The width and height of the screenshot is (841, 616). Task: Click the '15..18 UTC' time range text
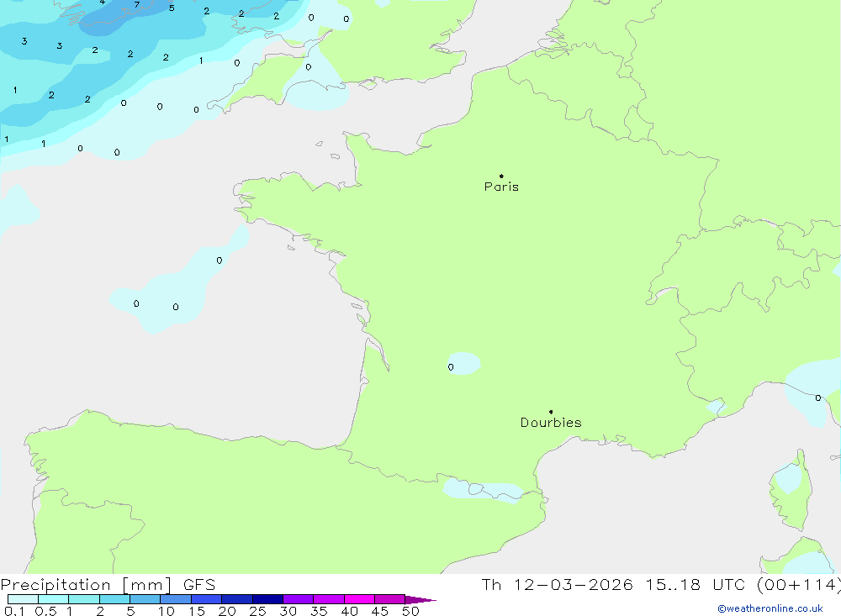click(x=696, y=584)
